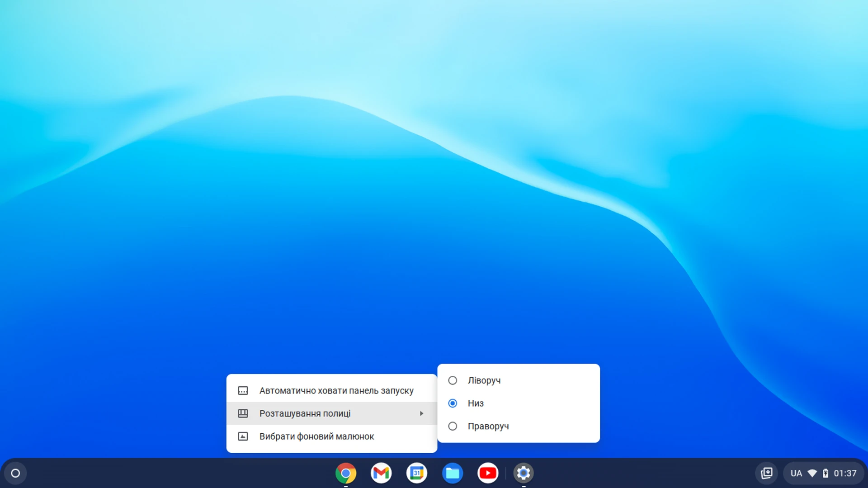Click the wallpaper thumbnail icon in menu
This screenshot has width=868, height=488.
pos(243,436)
